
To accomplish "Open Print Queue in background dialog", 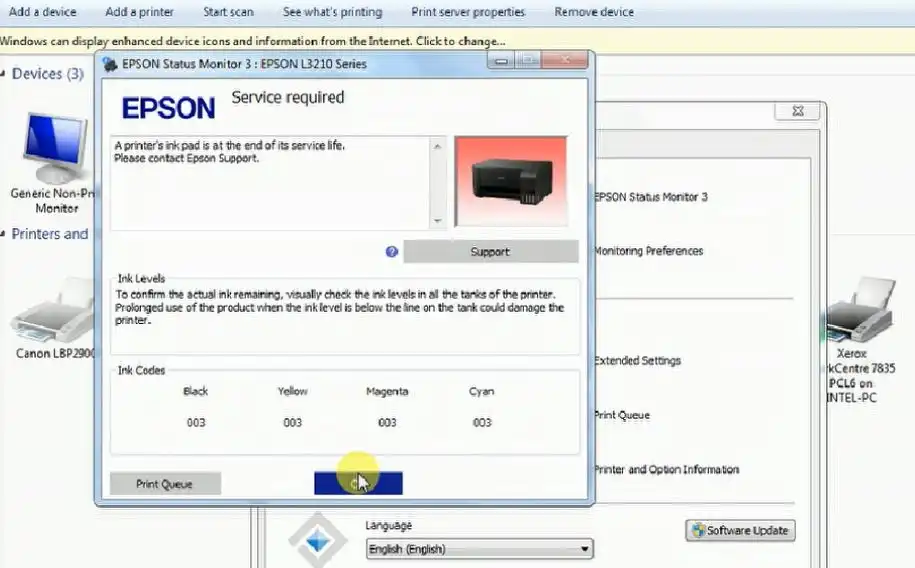I will (x=621, y=415).
